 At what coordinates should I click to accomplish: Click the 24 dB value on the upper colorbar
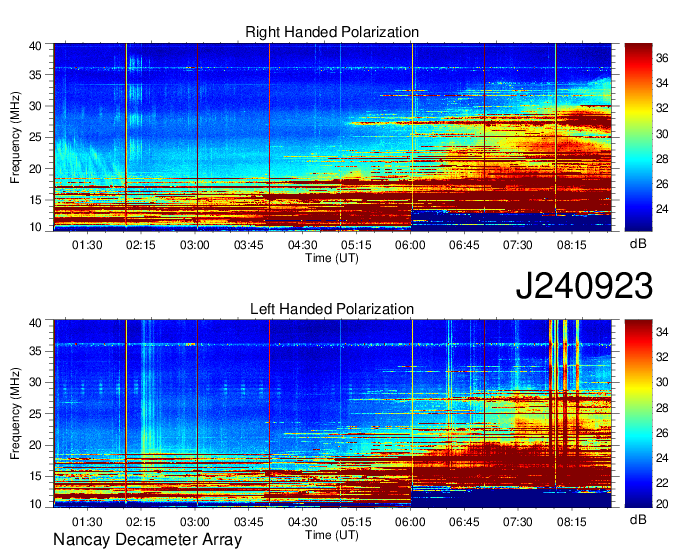click(x=662, y=209)
